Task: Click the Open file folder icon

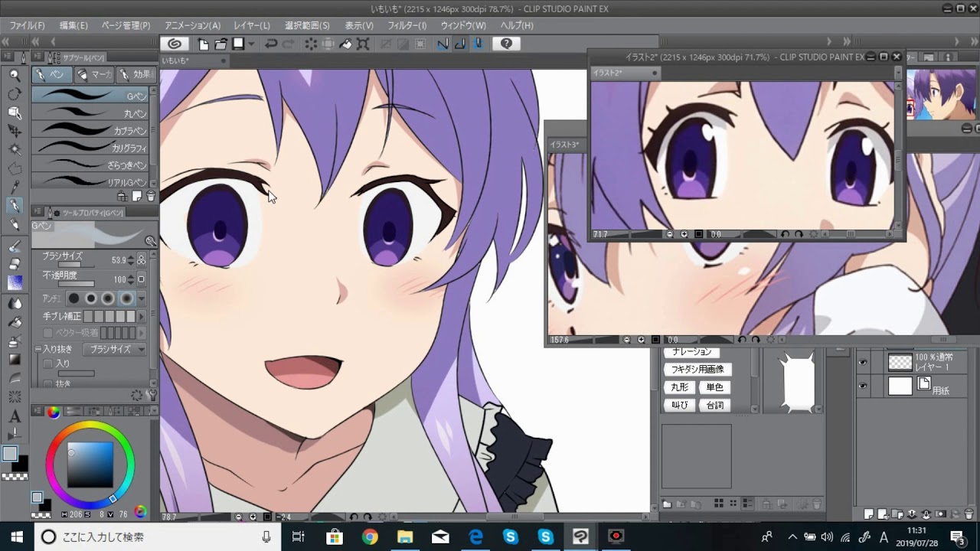Action: coord(220,44)
